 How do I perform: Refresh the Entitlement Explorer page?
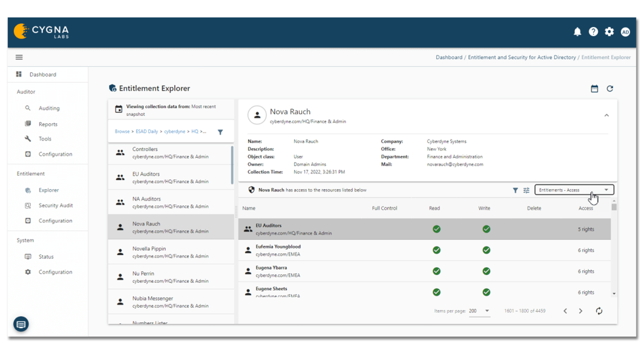click(610, 89)
